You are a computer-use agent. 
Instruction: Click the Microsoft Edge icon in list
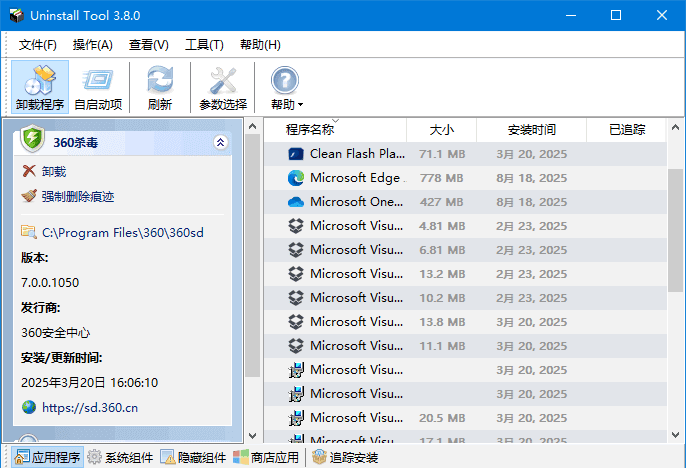(296, 178)
